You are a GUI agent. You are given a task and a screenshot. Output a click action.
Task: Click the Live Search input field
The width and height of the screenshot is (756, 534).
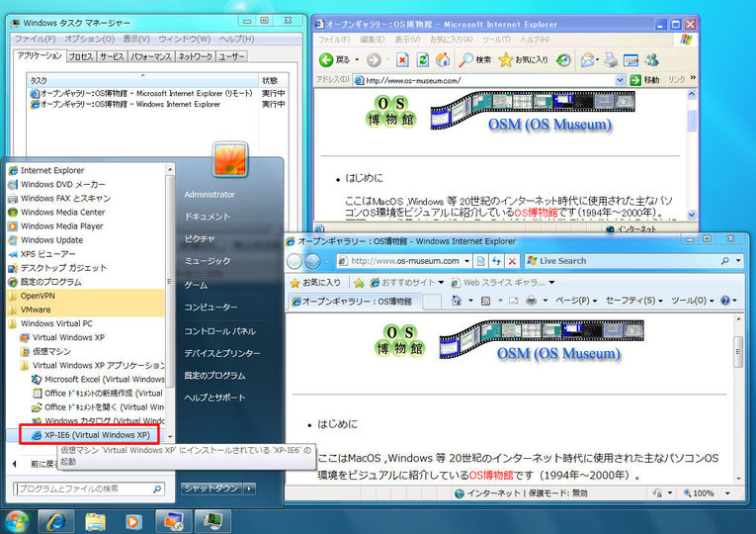coord(622,261)
